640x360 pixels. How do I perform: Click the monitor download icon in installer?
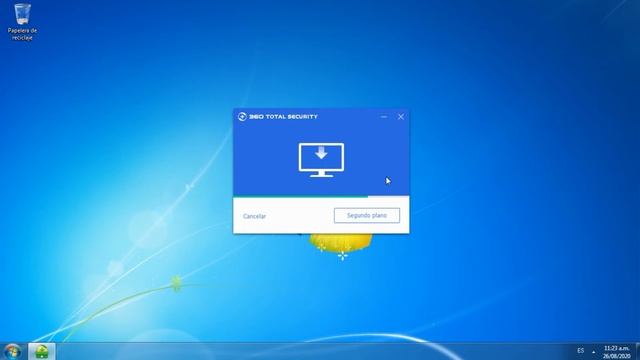[321, 160]
